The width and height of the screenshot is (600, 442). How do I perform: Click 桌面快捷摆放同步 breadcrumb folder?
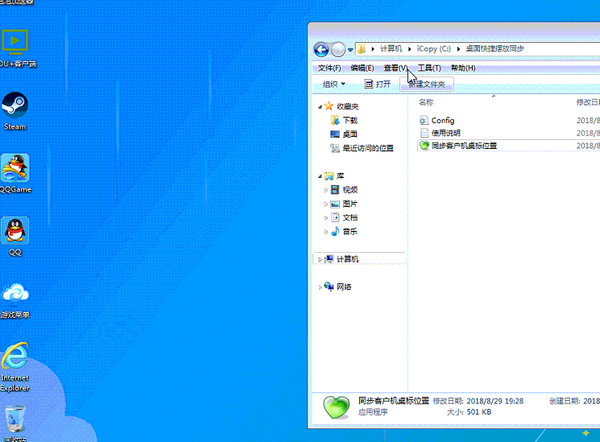494,49
